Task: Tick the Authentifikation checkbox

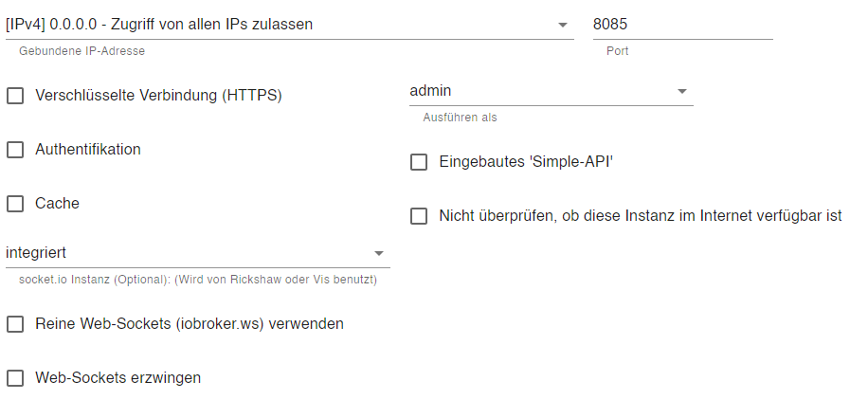Action: [x=15, y=150]
